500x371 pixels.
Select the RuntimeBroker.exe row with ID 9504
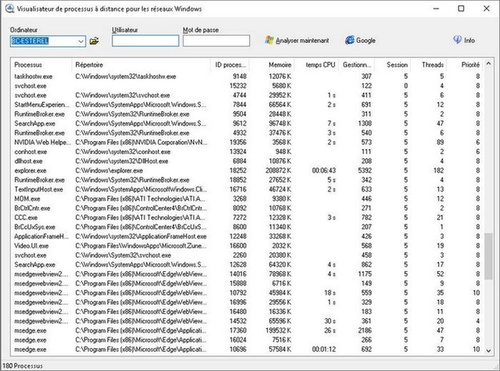click(248, 114)
